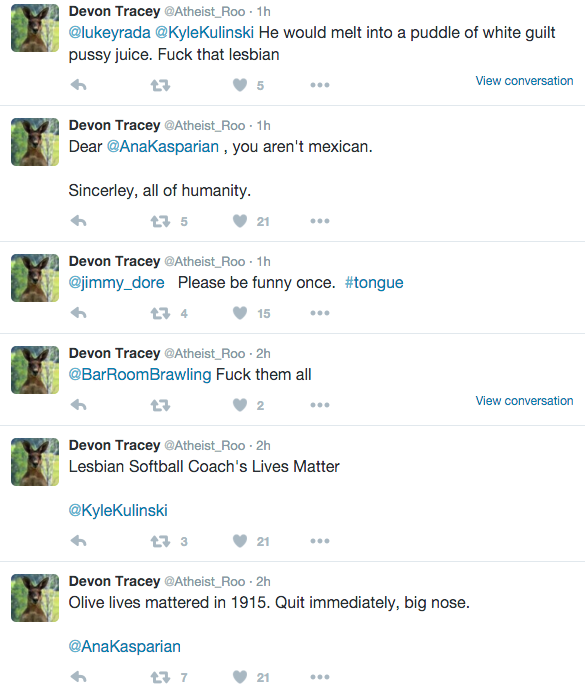This screenshot has width=585, height=695.
Task: View conversation for the @BarRoomBrawling reply
Action: click(524, 401)
